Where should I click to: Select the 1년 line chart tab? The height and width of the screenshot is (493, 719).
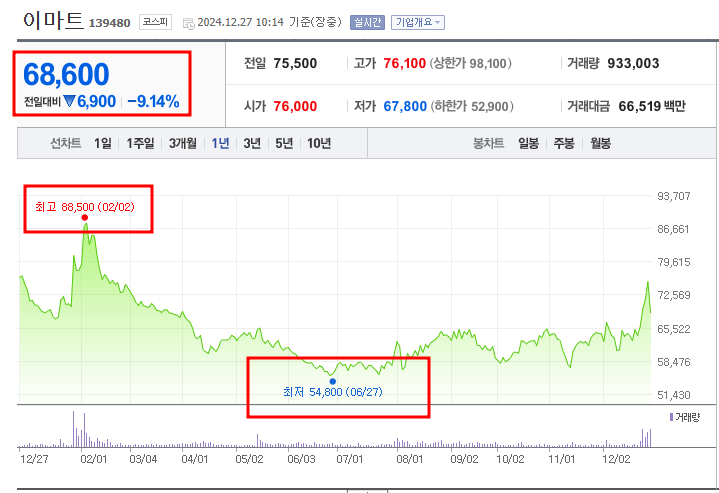pos(220,144)
